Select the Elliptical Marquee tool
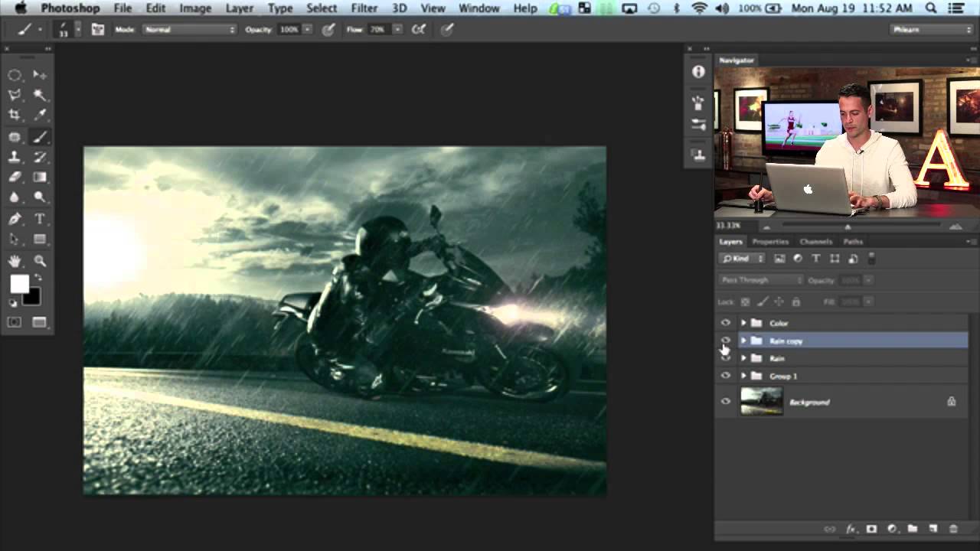The width and height of the screenshot is (980, 551). click(x=15, y=75)
